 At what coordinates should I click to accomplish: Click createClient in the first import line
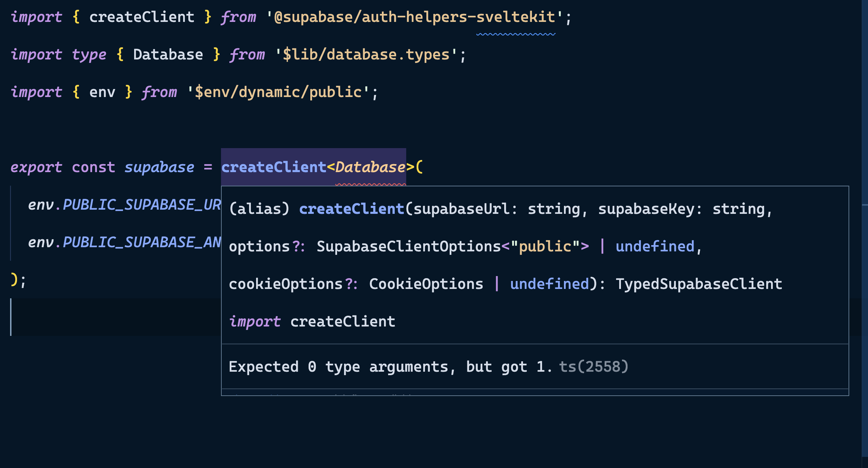pos(141,17)
